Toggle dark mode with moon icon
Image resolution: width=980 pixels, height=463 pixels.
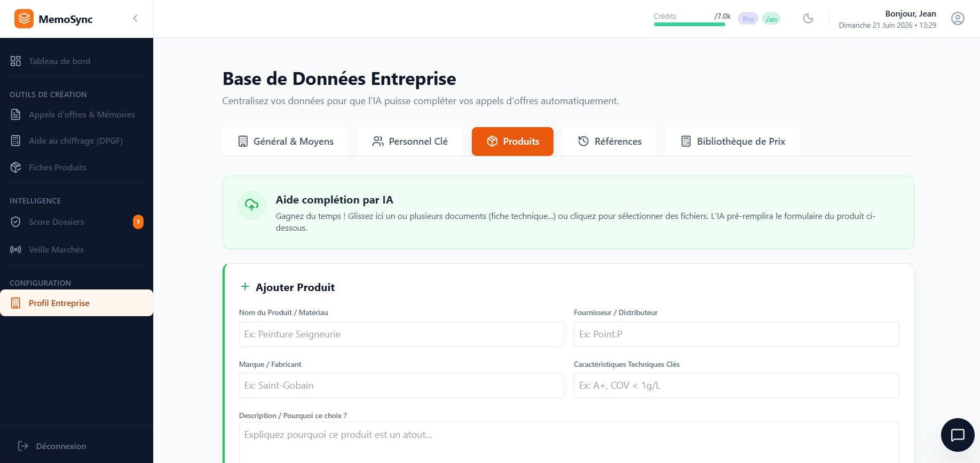tap(808, 19)
